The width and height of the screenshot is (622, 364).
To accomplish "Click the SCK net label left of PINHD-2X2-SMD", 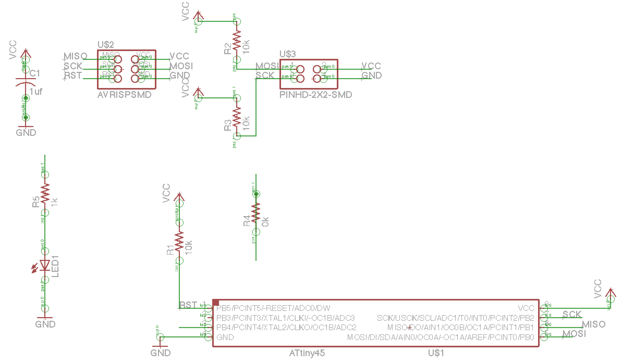I will click(265, 76).
